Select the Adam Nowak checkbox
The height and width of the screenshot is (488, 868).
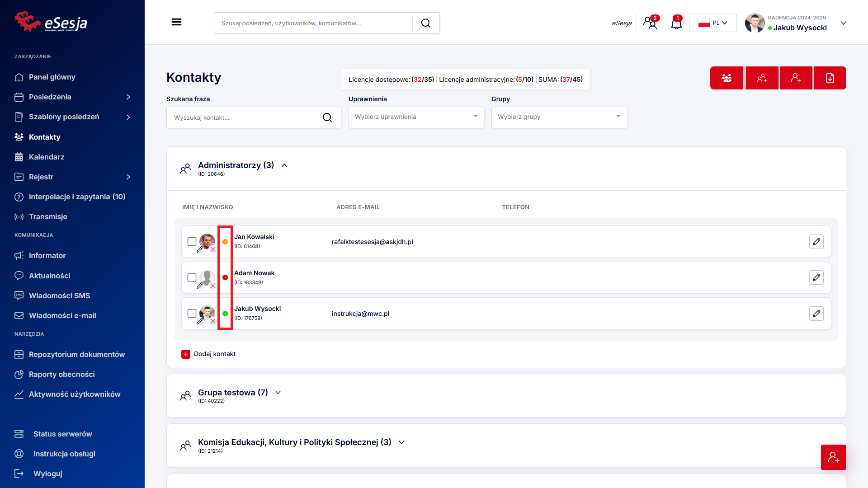pyautogui.click(x=192, y=277)
